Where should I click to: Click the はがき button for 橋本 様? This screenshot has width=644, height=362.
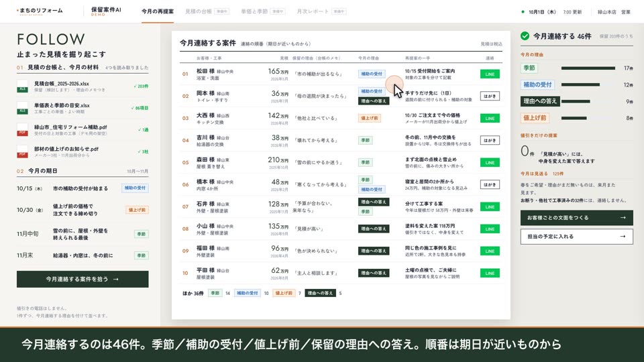point(490,185)
